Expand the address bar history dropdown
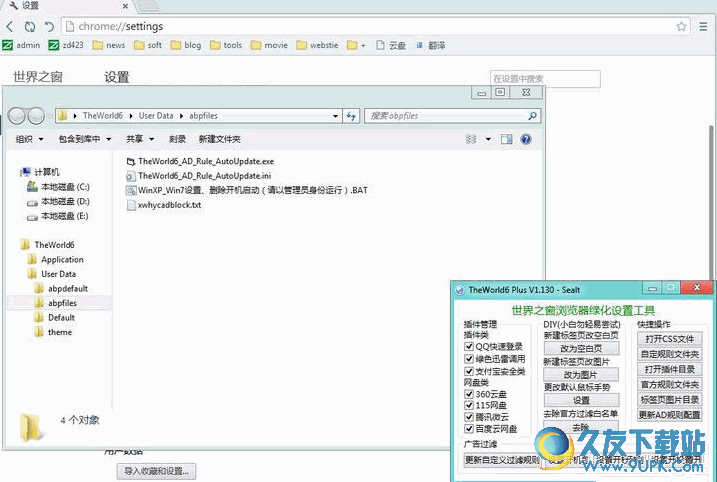 coord(336,116)
